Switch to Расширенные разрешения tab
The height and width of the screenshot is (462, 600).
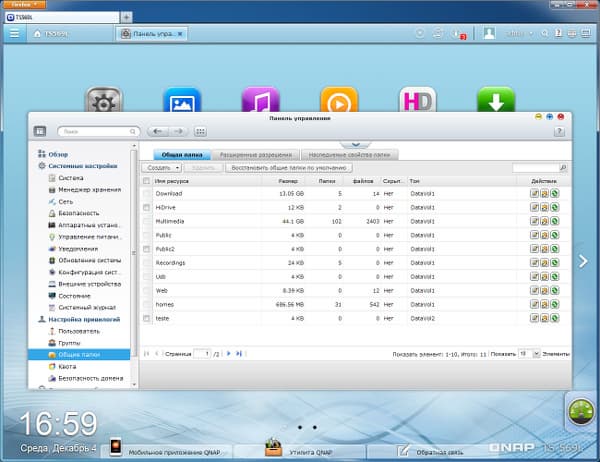click(256, 155)
